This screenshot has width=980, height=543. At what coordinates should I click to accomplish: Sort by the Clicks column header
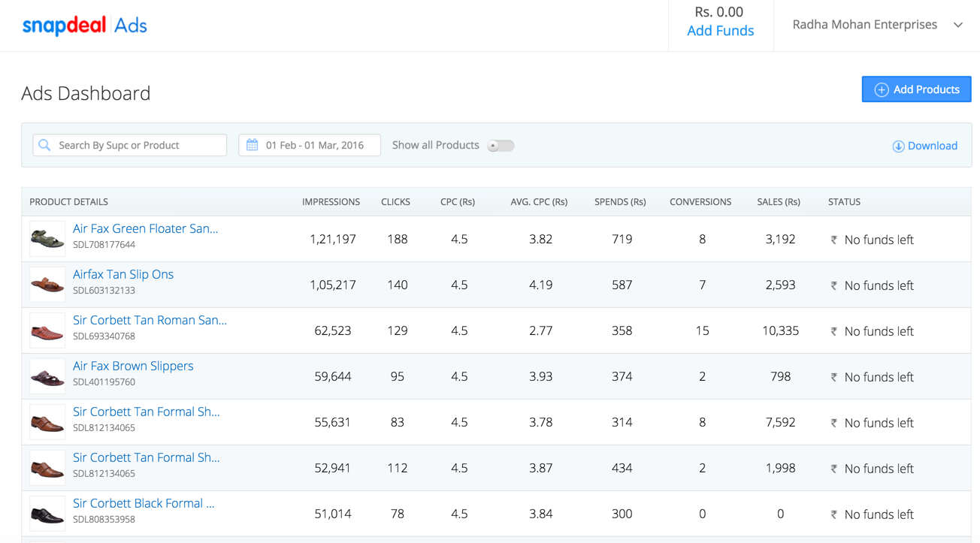[396, 202]
